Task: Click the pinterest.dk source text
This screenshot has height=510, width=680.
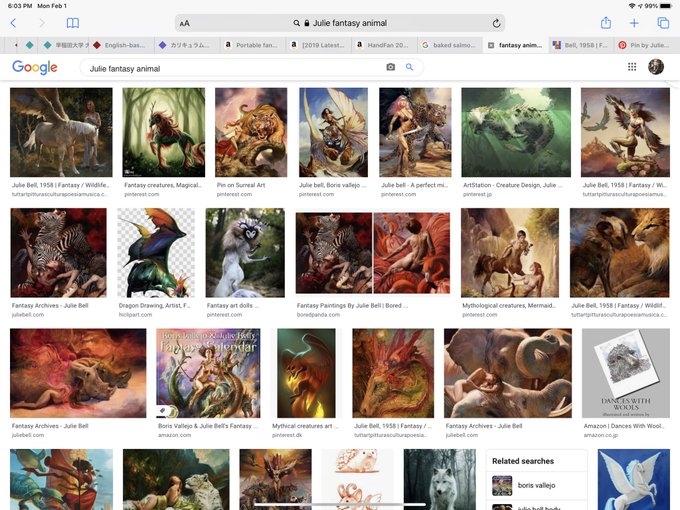Action: 287,435
